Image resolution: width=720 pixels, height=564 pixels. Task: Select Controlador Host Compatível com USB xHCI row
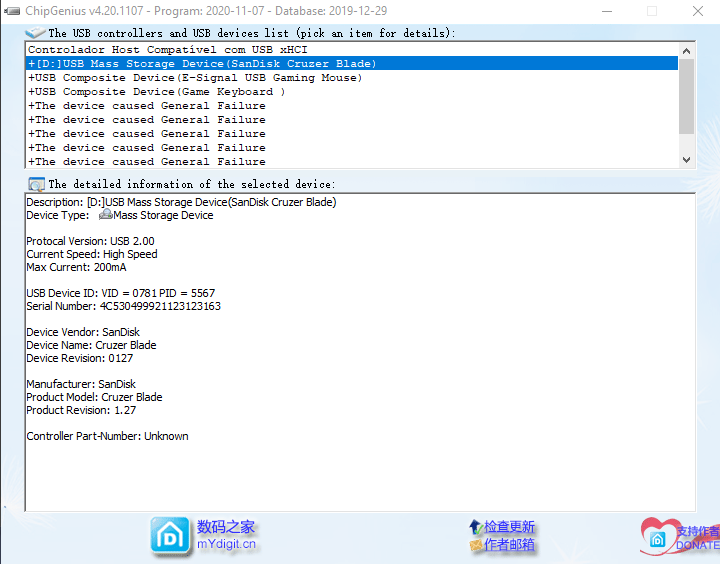pyautogui.click(x=352, y=50)
